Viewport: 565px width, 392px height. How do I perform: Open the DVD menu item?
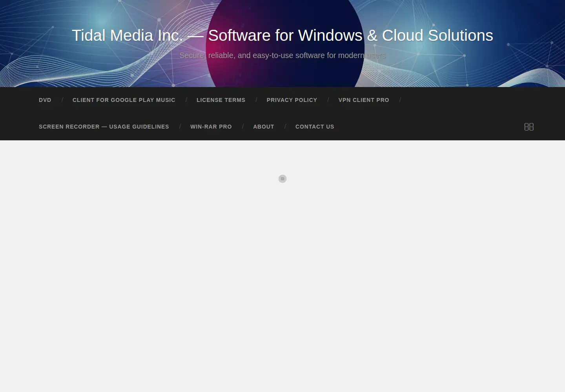click(45, 100)
